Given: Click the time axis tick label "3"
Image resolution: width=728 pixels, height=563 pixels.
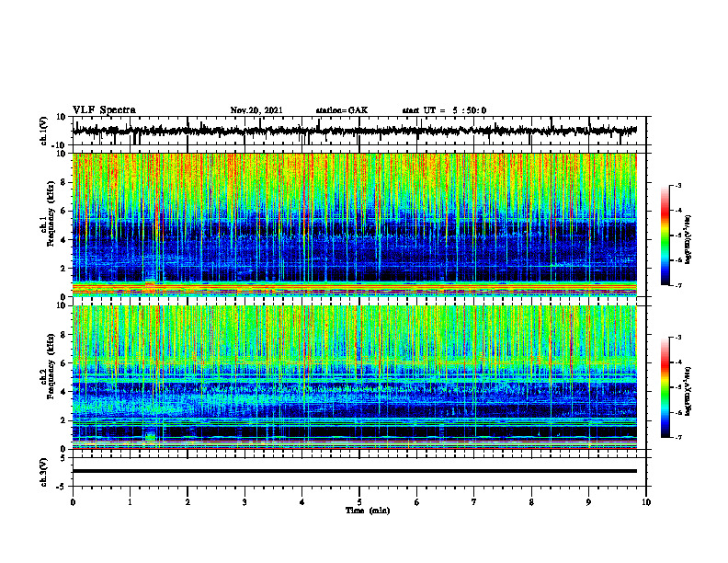Looking at the screenshot, I should (245, 502).
